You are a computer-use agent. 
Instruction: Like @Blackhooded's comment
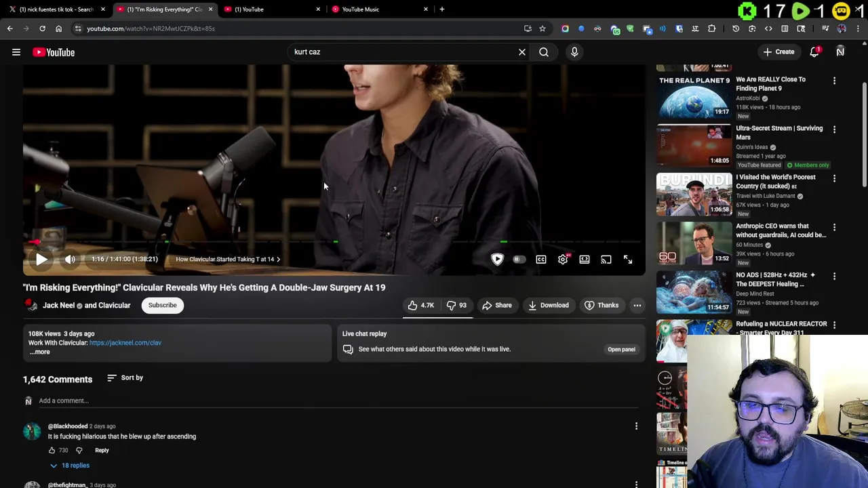tap(52, 450)
